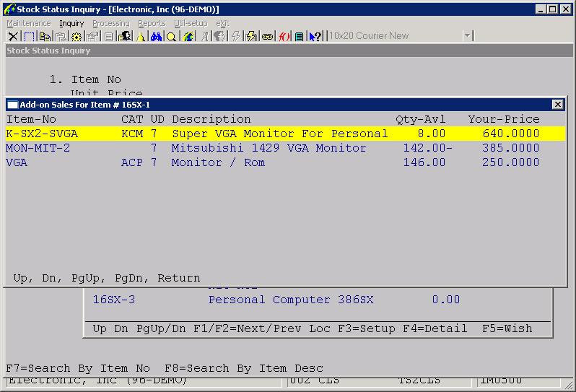The image size is (576, 392).
Task: Click the greyed document list icon
Action: 109,36
